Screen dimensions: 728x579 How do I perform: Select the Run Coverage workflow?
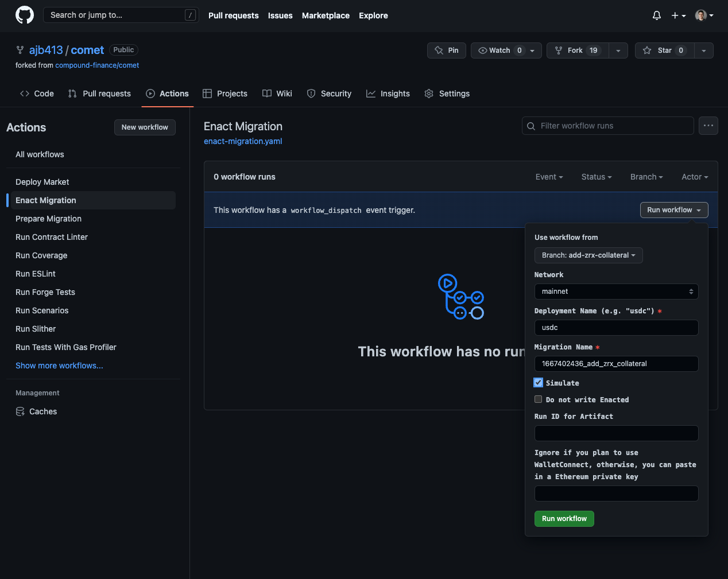coord(93,255)
